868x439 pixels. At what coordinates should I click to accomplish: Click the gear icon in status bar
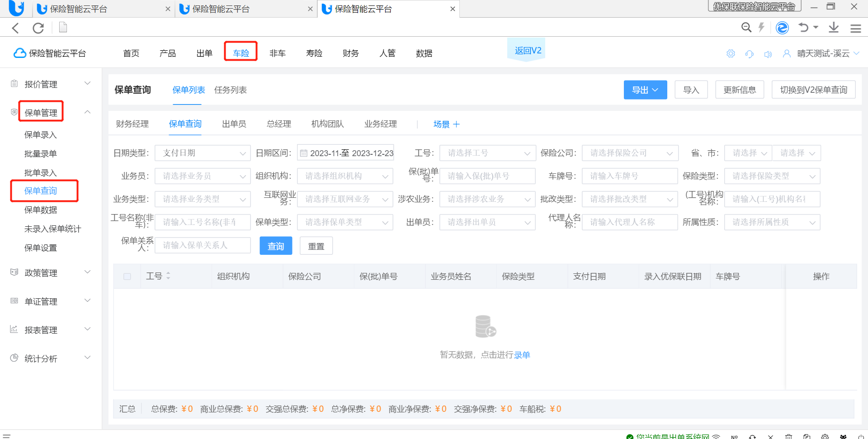(825, 437)
